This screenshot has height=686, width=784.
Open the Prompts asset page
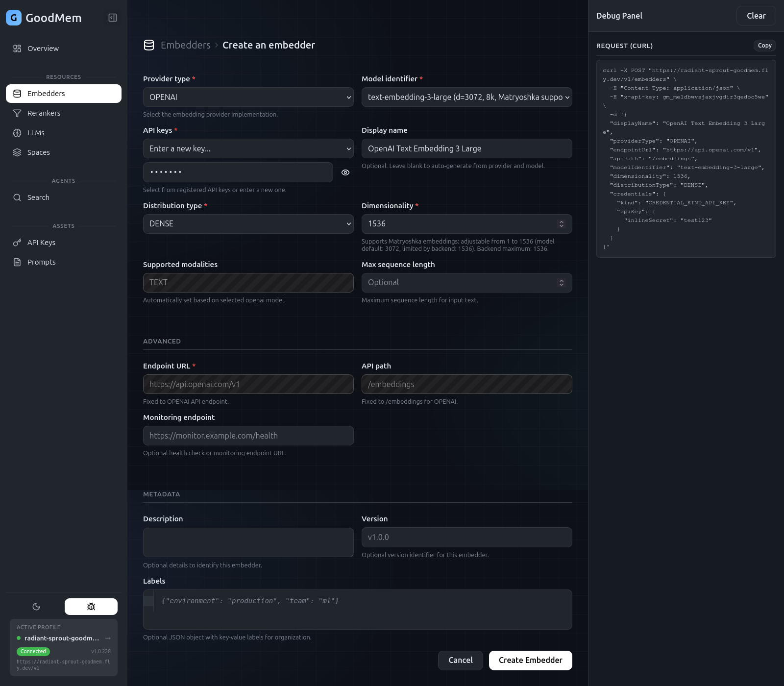tap(41, 262)
